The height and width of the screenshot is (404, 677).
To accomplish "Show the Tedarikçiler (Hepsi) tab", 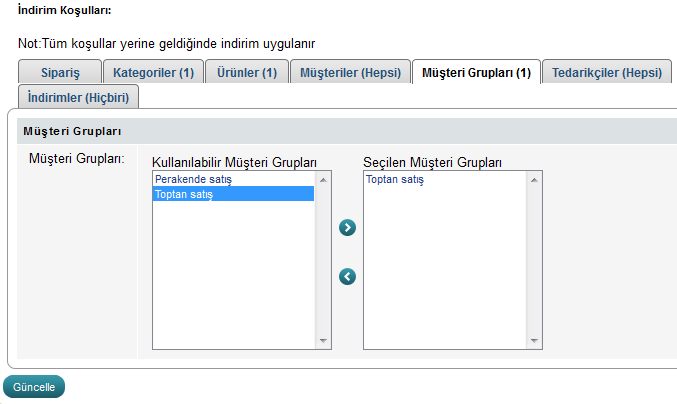I will 607,73.
